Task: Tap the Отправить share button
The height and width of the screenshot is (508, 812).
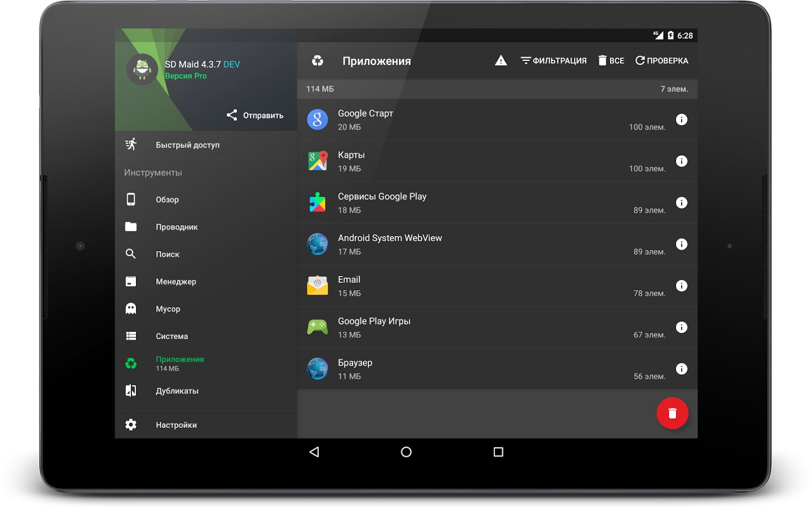Action: [255, 115]
